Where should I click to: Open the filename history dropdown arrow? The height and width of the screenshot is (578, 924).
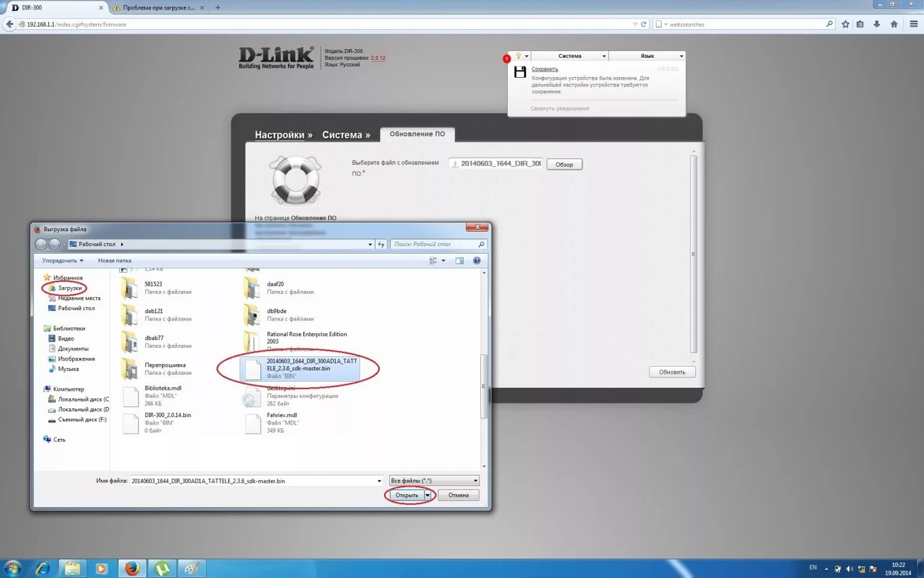pyautogui.click(x=379, y=480)
